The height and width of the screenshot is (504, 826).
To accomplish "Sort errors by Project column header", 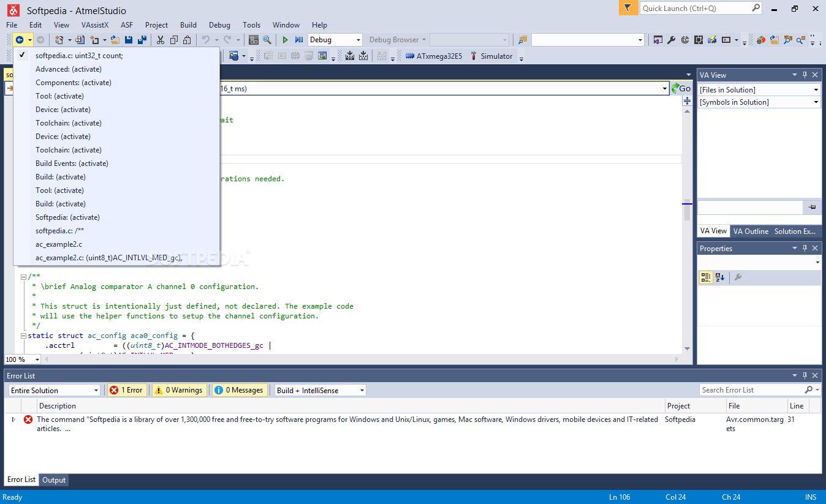I will tap(695, 405).
